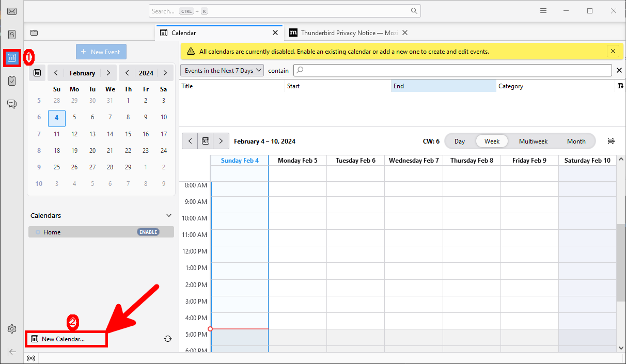Collapse the Calendars list section
626x364 pixels.
coord(168,215)
